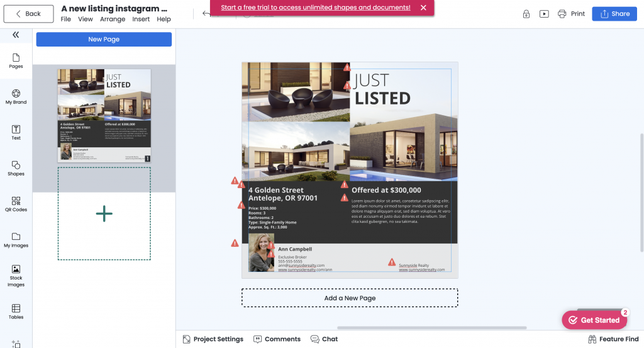Open the QR Codes panel
Image resolution: width=644 pixels, height=348 pixels.
16,204
